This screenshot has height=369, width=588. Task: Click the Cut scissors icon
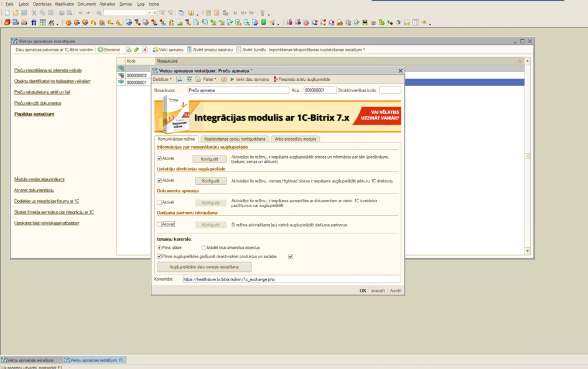[34, 12]
